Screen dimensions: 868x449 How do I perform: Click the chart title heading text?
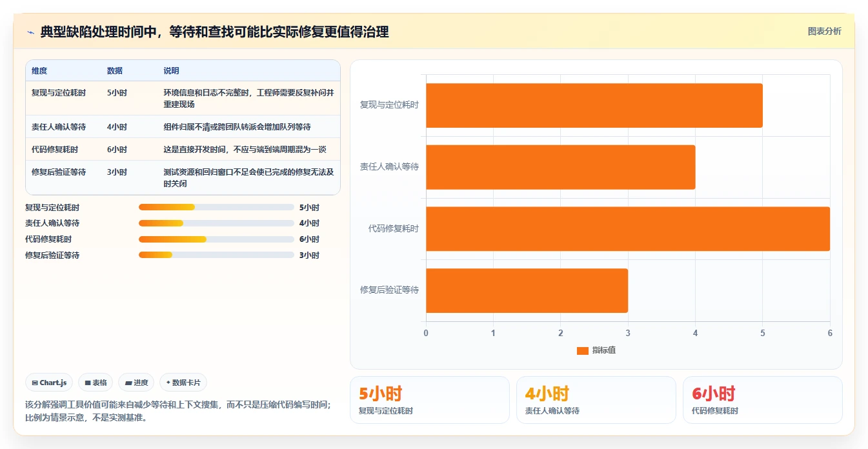coord(214,32)
